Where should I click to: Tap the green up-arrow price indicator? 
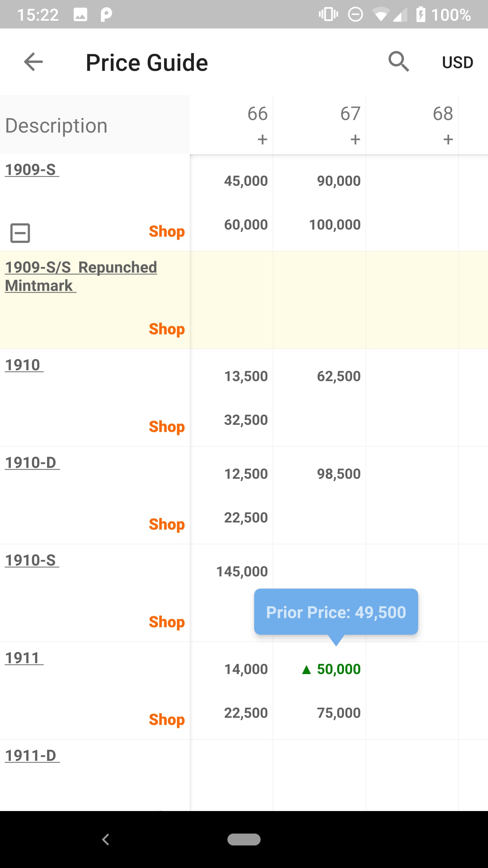pyautogui.click(x=306, y=669)
